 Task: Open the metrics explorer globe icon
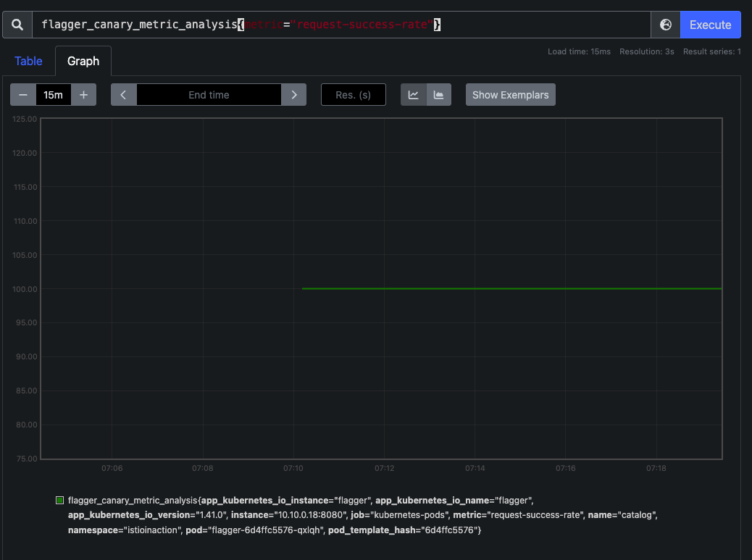666,25
